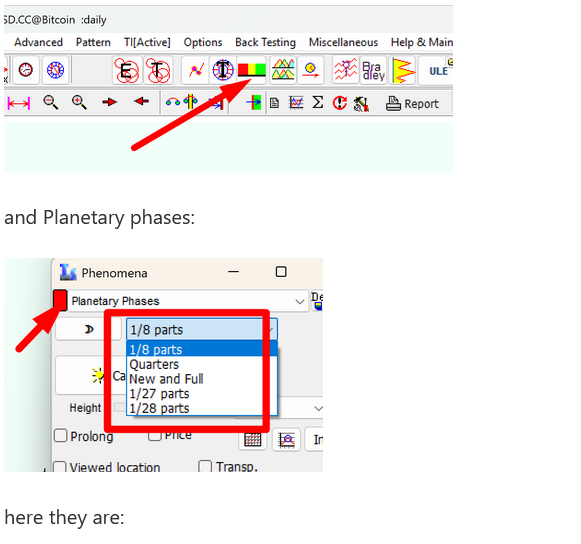Select the large E ephemeris icon
581x544 pixels.
pyautogui.click(x=126, y=70)
